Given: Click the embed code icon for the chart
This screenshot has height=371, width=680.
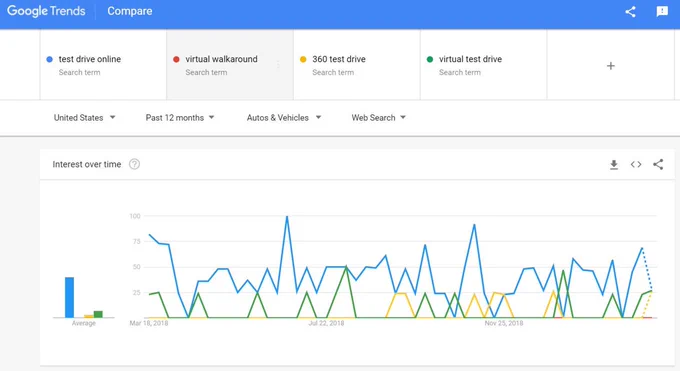Looking at the screenshot, I should 636,164.
